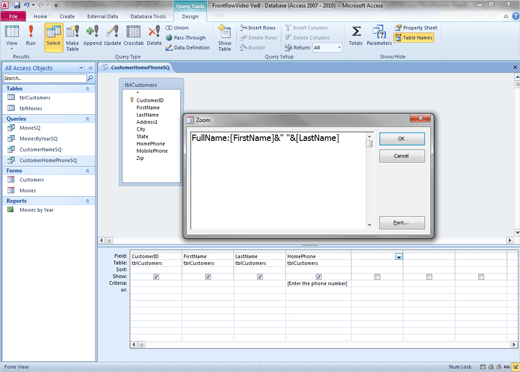Screen dimensions: 520x372
Task: Collapse the Forms group
Action: point(88,171)
